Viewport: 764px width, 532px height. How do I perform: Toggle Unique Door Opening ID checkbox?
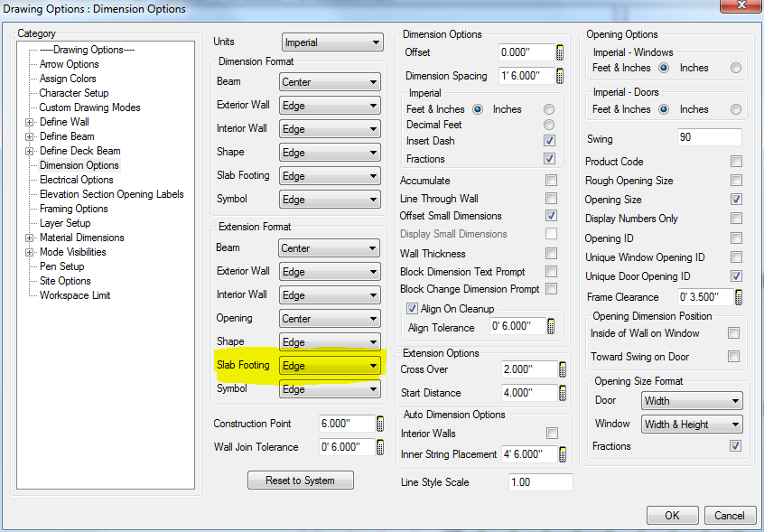tap(736, 276)
